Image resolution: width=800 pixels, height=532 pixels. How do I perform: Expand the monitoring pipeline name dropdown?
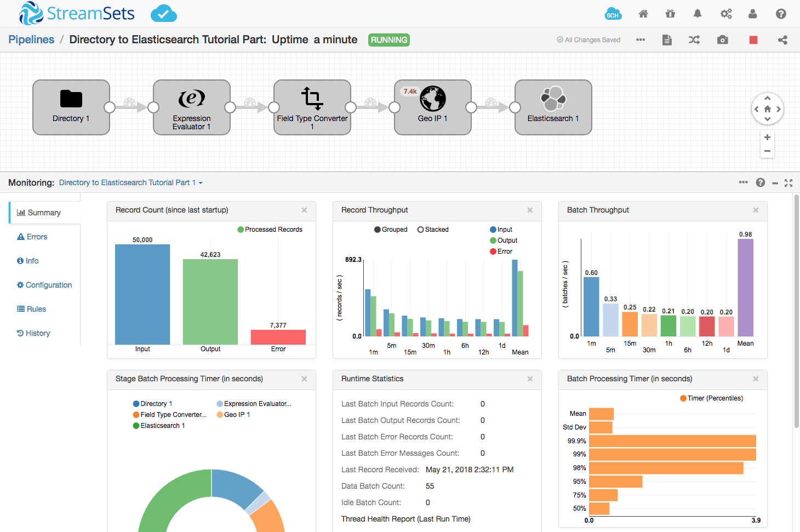(x=201, y=183)
